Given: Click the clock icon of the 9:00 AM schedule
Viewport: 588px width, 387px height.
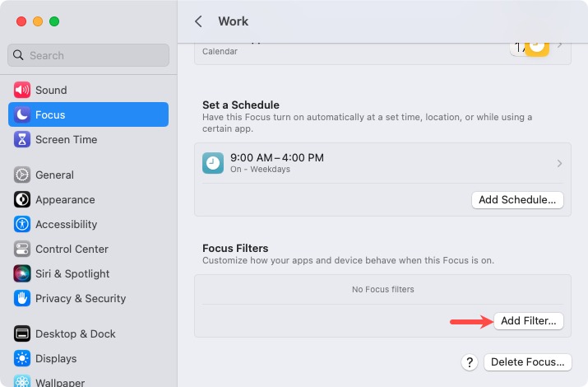Looking at the screenshot, I should click(213, 163).
